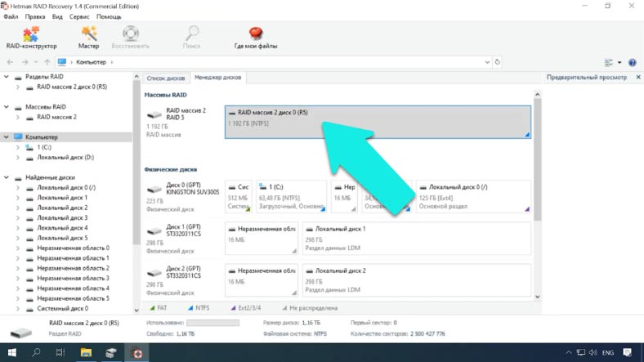The image size is (644, 362).
Task: Select Диск 0 (GPT) KINGSTON drive
Action: point(183,197)
